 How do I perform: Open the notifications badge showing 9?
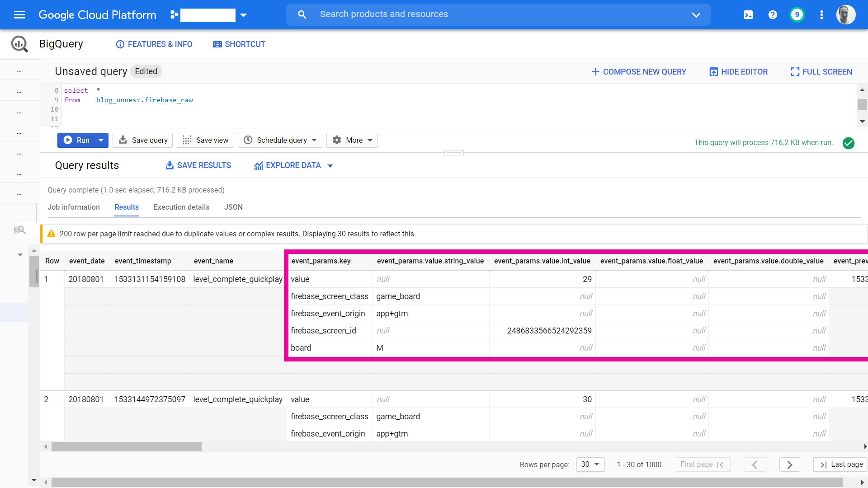pos(797,15)
